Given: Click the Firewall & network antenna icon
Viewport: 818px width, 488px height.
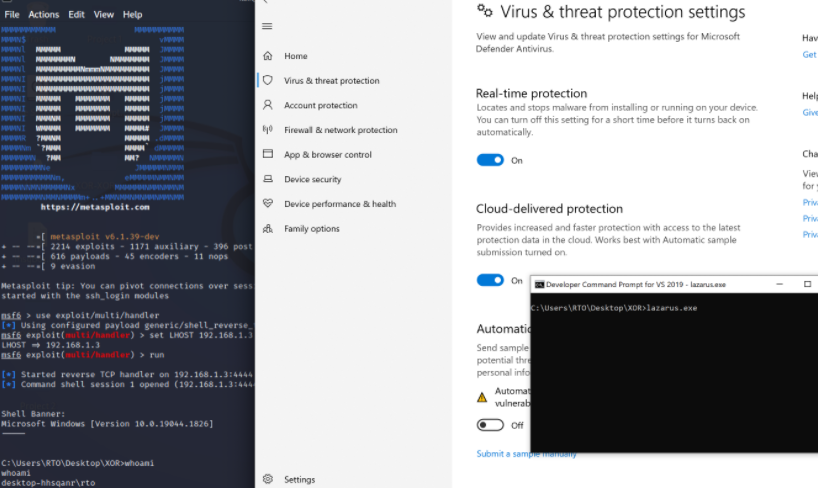Looking at the screenshot, I should coord(268,129).
